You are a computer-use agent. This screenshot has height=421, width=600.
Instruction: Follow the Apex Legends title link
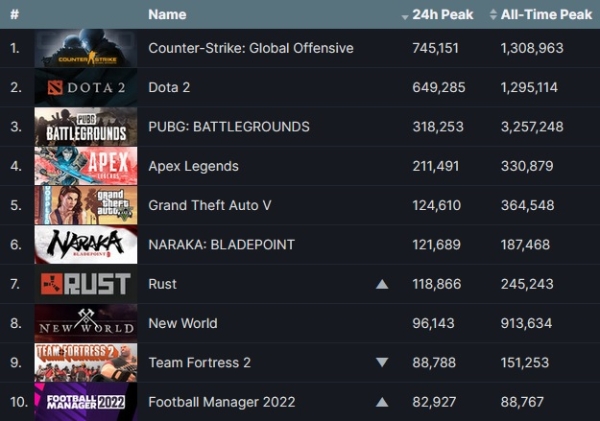coord(193,166)
